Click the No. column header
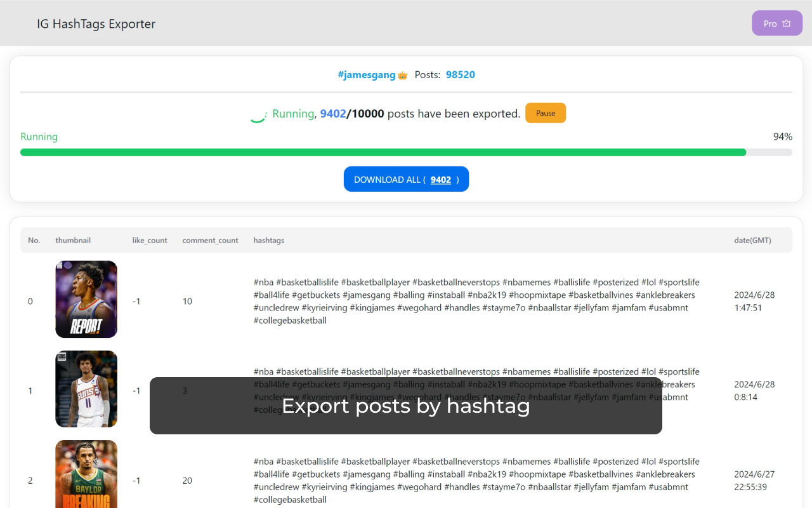Screen dimensions: 812x508 tap(34, 241)
